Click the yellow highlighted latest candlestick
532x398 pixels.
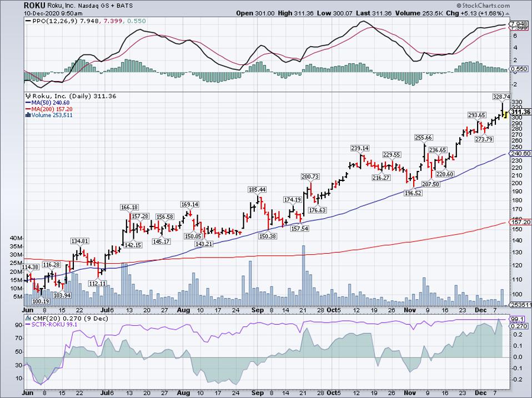click(x=505, y=114)
